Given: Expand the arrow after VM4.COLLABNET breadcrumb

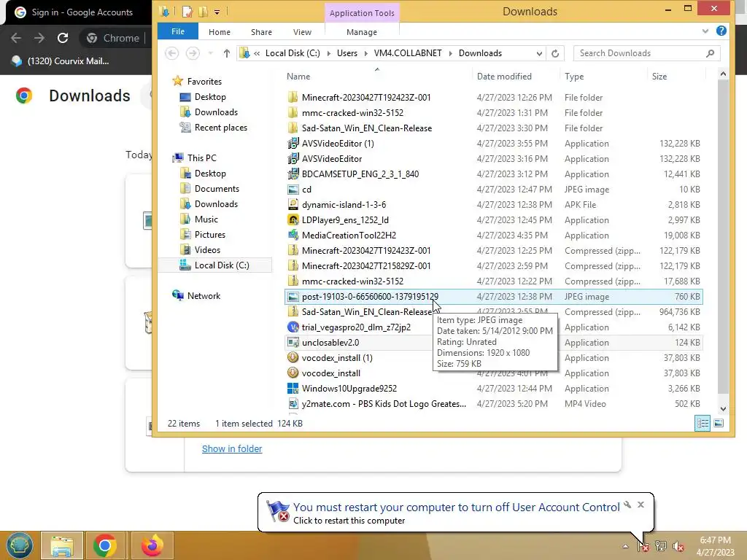Looking at the screenshot, I should tap(450, 53).
